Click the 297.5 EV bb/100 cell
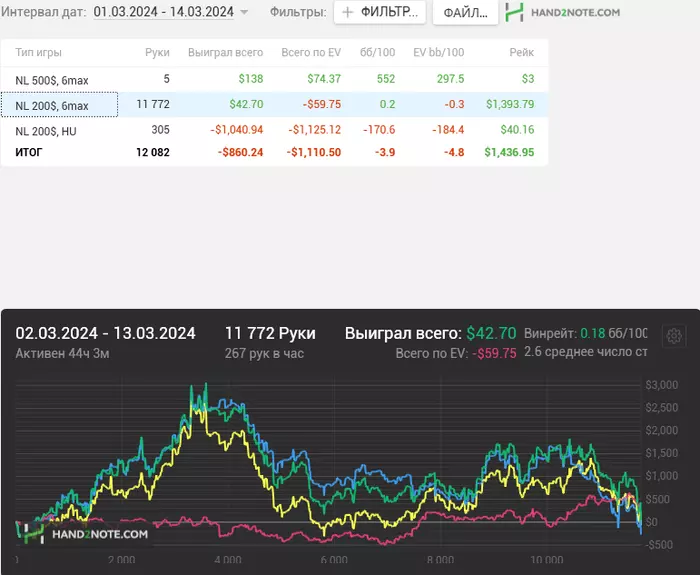Viewport: 700px width, 575px height. 450,79
